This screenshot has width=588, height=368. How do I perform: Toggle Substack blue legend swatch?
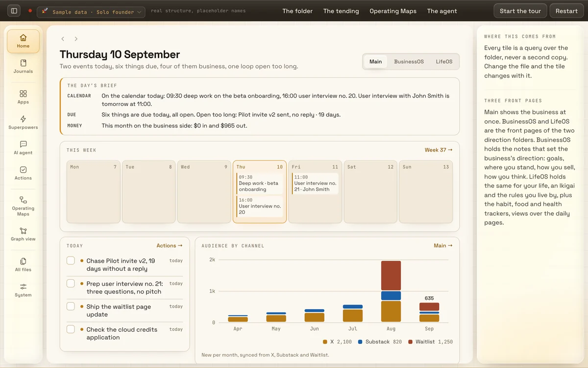[360, 342]
